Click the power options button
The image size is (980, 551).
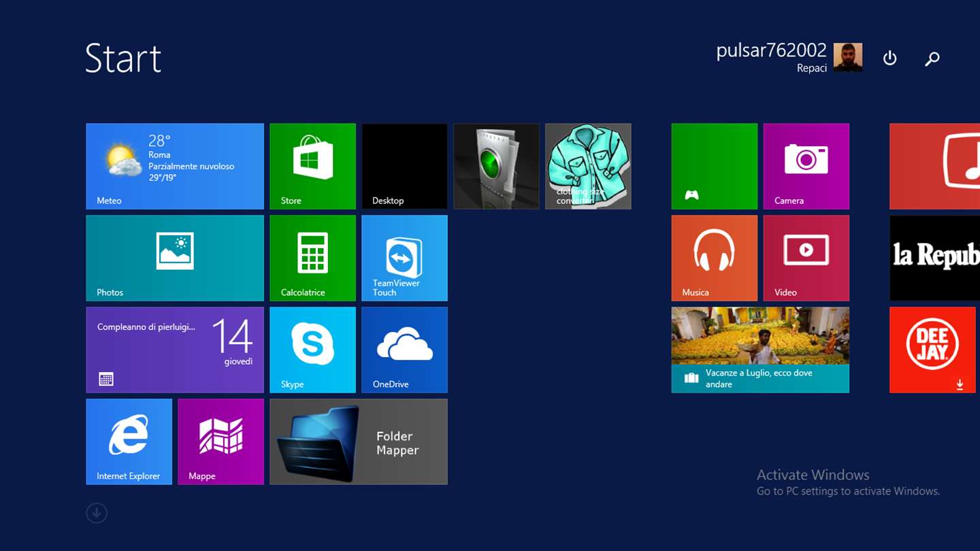pyautogui.click(x=889, y=59)
